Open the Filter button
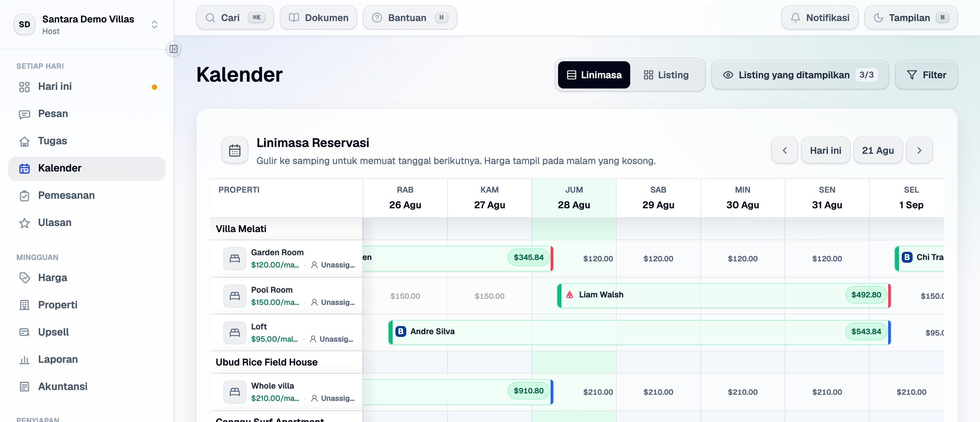The height and width of the screenshot is (422, 980). pyautogui.click(x=926, y=75)
